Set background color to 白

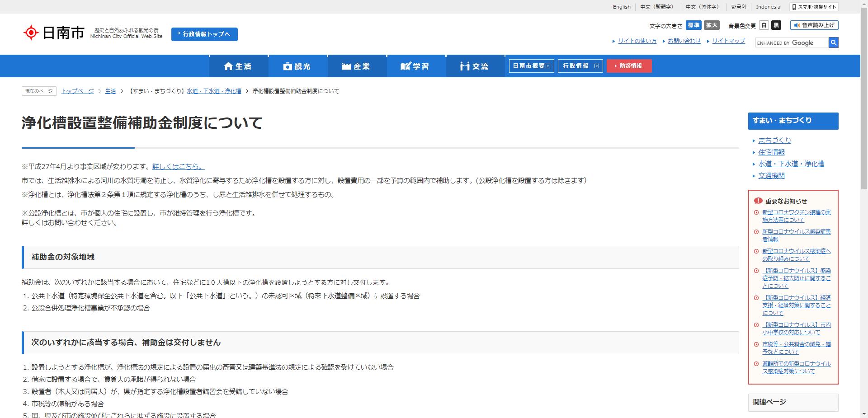764,26
